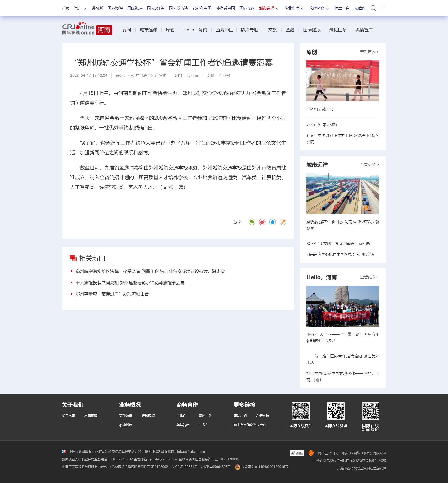Click 网上有害信息举报专区 footer link
Image resolution: width=448 pixels, height=483 pixels.
250,425
